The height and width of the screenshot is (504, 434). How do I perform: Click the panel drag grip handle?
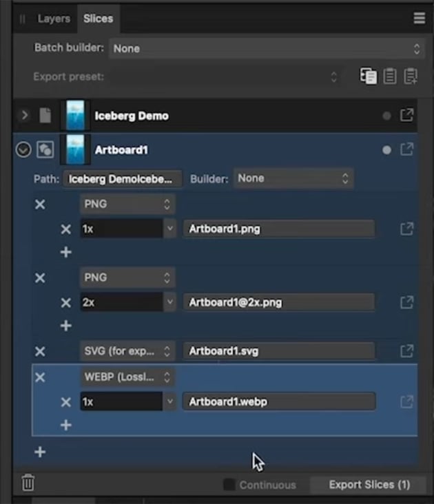[22, 19]
